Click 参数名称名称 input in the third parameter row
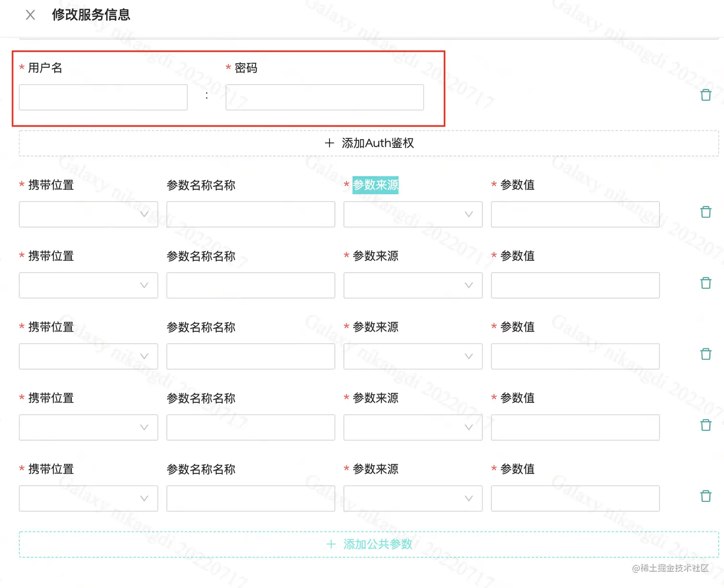 pos(251,356)
